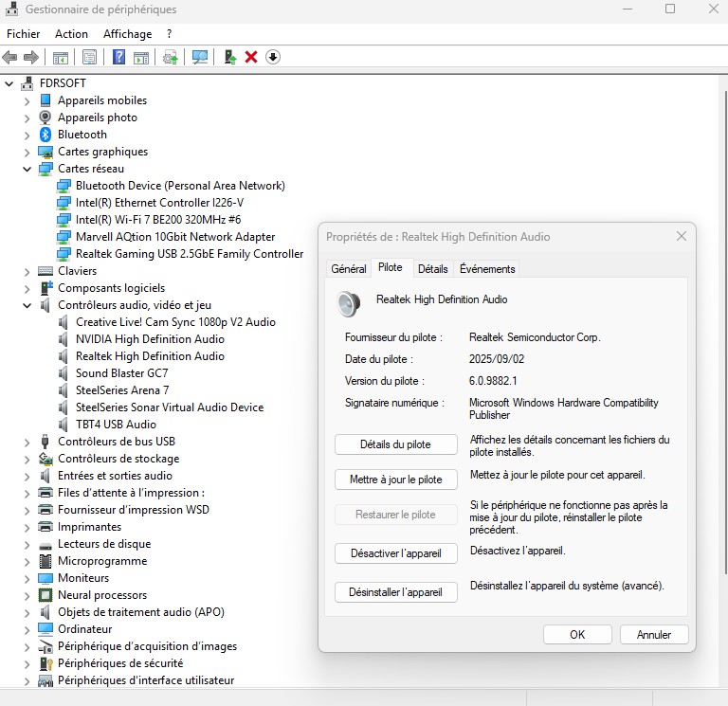
Task: Switch to the Événements tab
Action: pyautogui.click(x=487, y=269)
